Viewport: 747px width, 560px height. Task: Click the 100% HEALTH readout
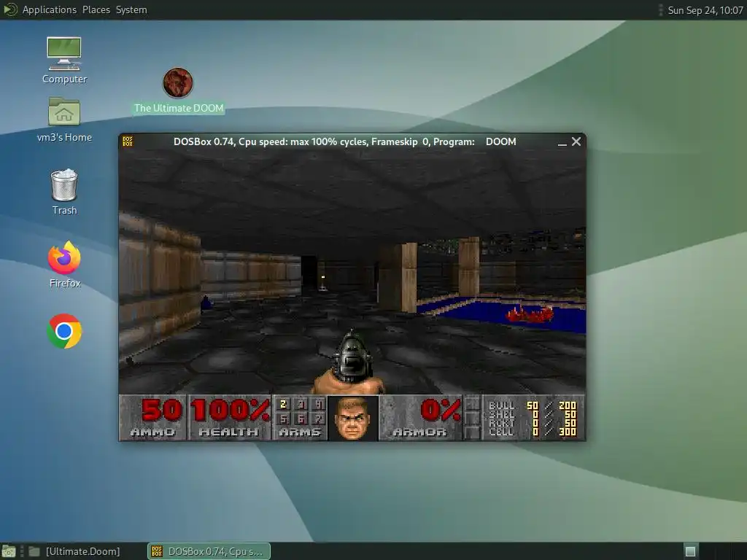click(x=230, y=418)
